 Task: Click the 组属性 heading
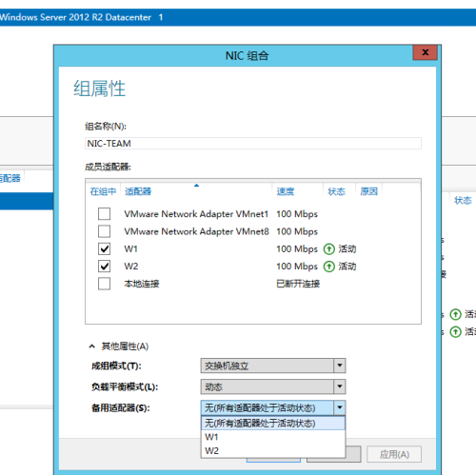(x=100, y=89)
